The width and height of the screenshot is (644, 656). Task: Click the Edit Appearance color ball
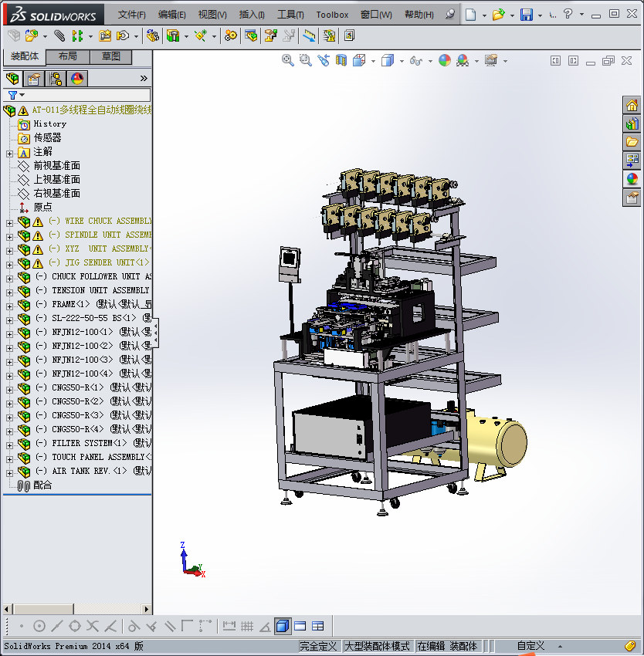[445, 61]
